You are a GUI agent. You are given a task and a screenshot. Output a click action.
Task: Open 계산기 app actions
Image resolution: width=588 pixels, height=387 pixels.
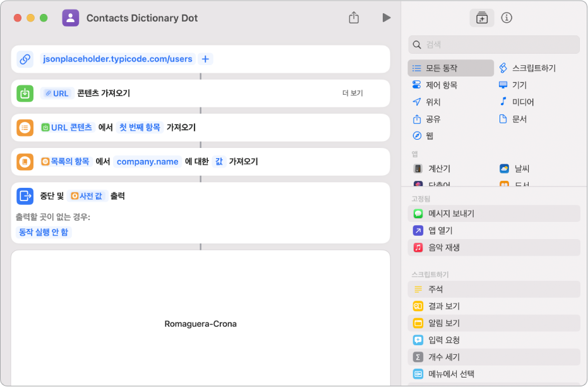tap(431, 169)
